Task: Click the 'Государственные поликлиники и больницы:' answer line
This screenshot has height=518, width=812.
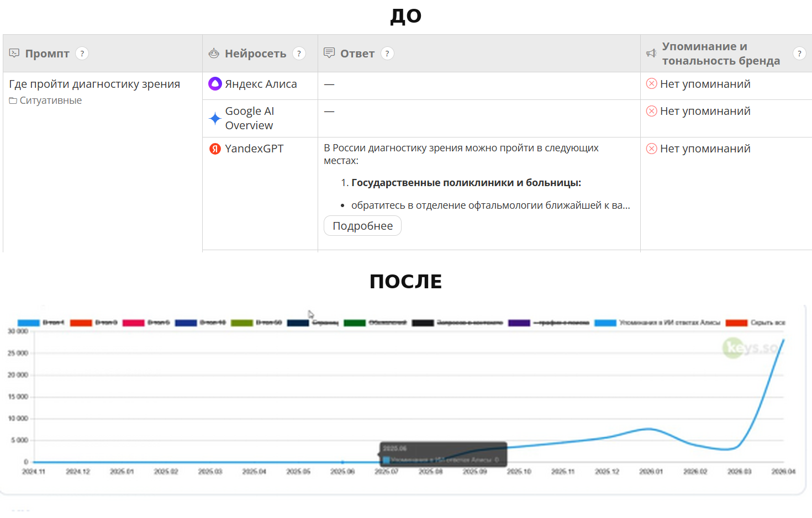Action: [466, 183]
